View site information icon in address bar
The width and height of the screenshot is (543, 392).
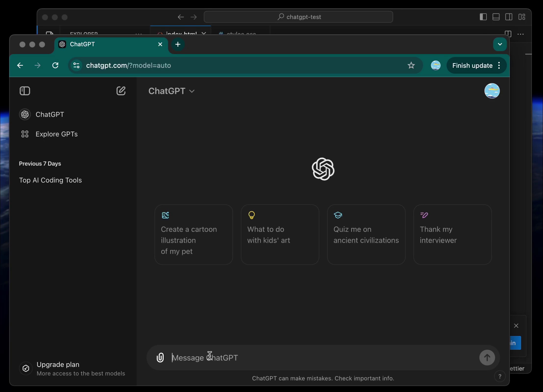[x=76, y=65]
